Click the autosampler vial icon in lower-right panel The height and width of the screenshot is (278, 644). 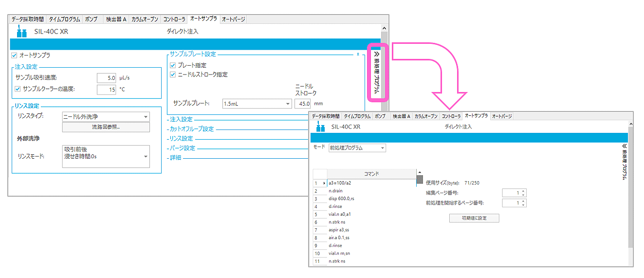[x=320, y=127]
